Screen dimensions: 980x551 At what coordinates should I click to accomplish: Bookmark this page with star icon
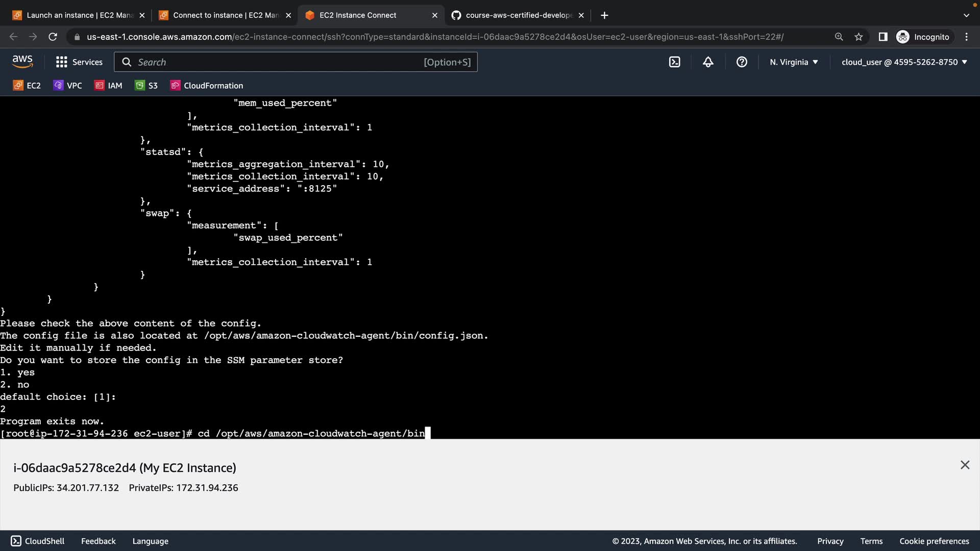click(x=859, y=37)
